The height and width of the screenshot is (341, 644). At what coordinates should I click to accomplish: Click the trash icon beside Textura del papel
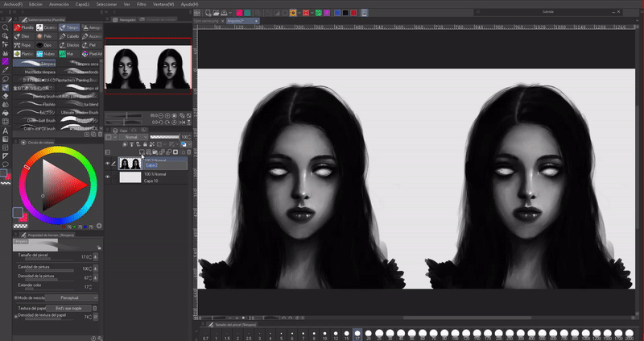click(x=93, y=308)
